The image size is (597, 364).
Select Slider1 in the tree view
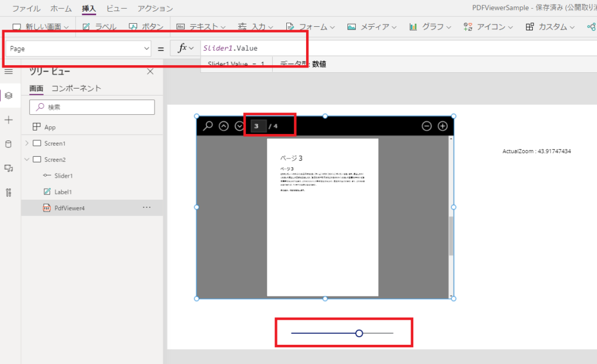pyautogui.click(x=64, y=176)
